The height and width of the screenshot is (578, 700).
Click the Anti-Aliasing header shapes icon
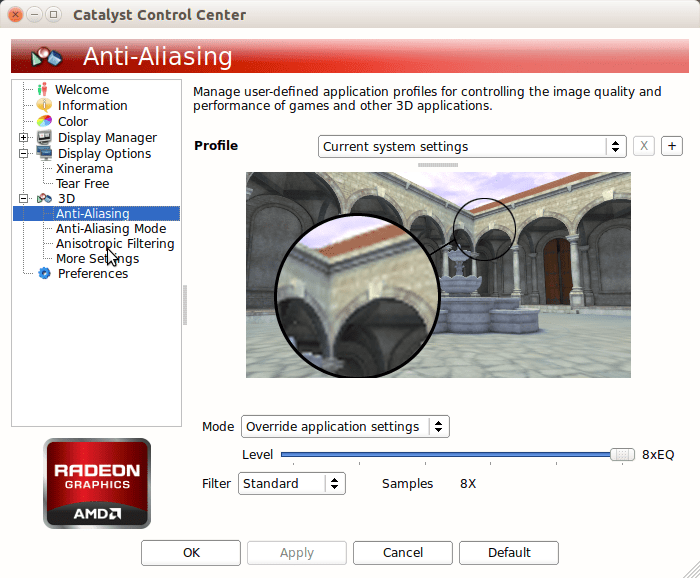point(46,57)
